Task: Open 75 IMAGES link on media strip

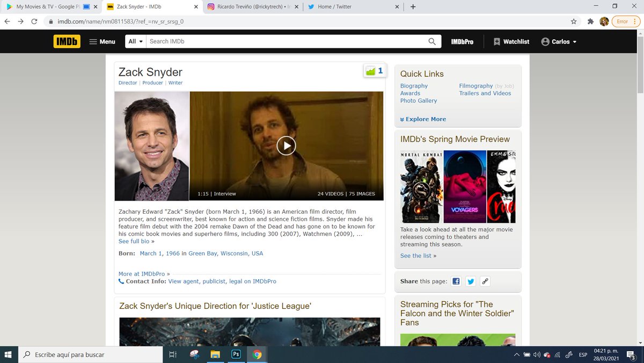Action: pyautogui.click(x=362, y=194)
